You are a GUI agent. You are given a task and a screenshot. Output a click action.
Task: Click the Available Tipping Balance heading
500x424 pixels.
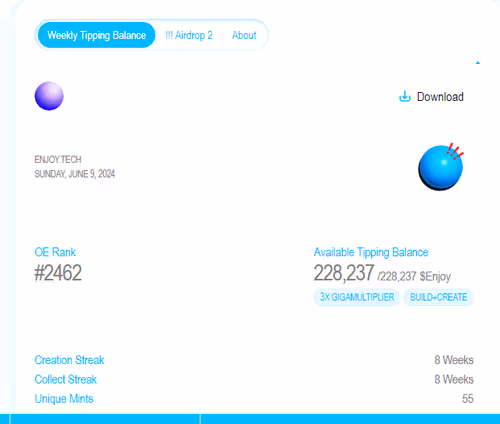pyautogui.click(x=371, y=252)
